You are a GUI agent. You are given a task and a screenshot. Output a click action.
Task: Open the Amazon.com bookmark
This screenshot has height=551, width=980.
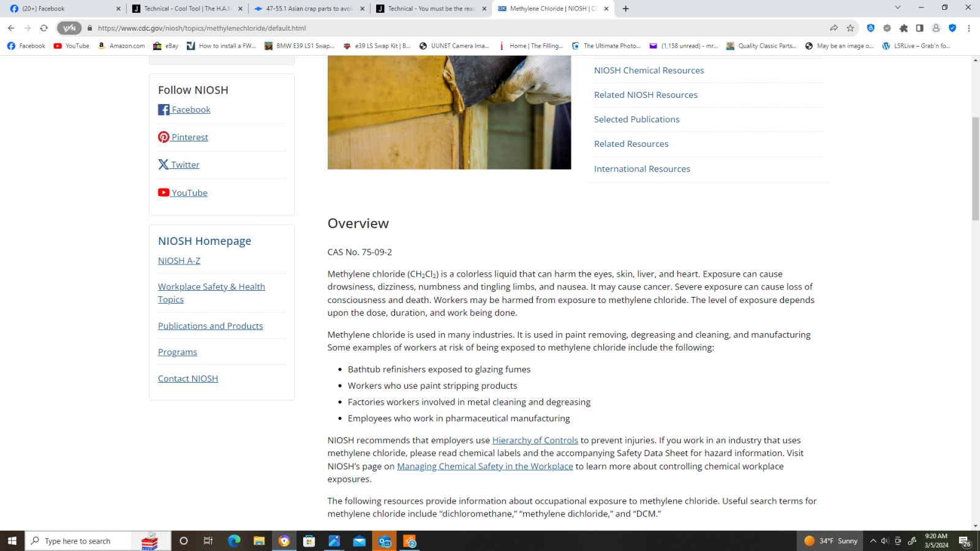click(x=121, y=46)
